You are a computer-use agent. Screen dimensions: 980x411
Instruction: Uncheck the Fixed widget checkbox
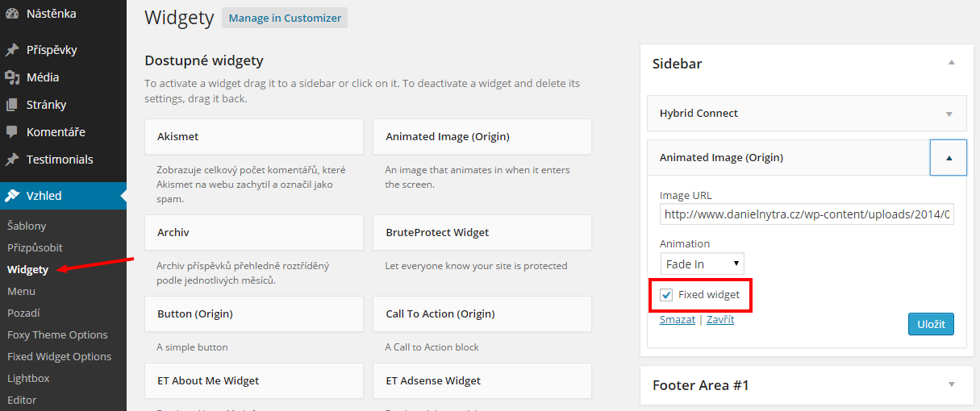666,295
